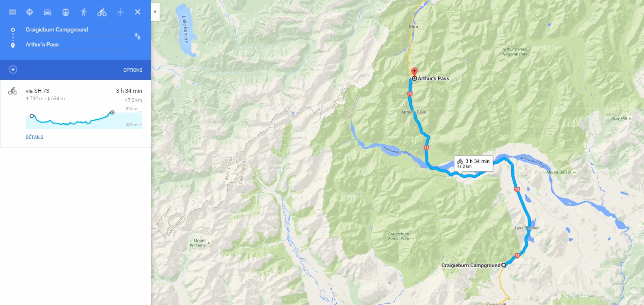Edit Craigieburn Campground starting point field
The width and height of the screenshot is (644, 305).
(x=75, y=30)
